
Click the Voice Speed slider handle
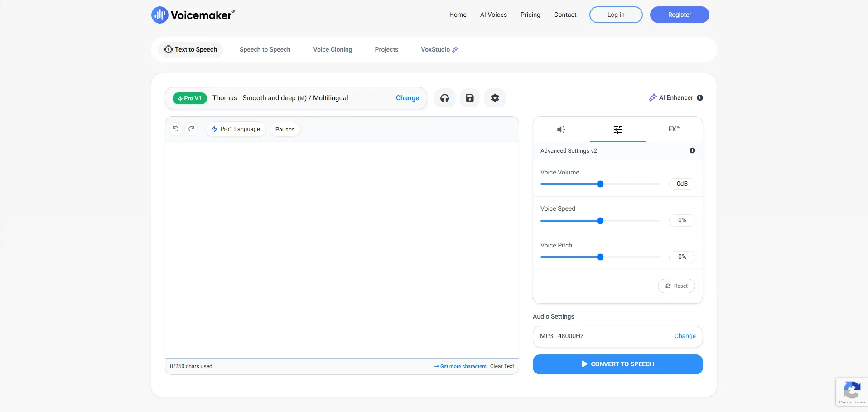(600, 221)
